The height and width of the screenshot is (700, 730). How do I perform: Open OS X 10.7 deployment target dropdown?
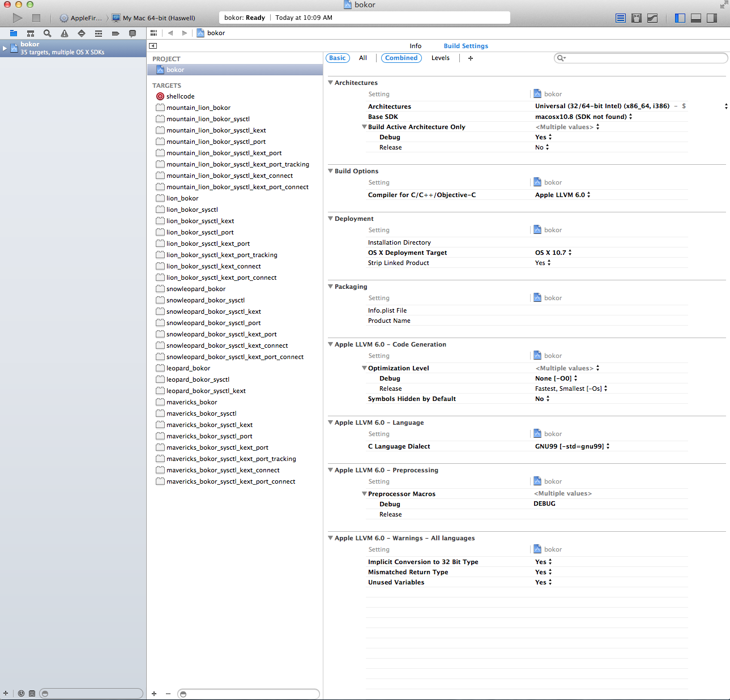(x=553, y=253)
